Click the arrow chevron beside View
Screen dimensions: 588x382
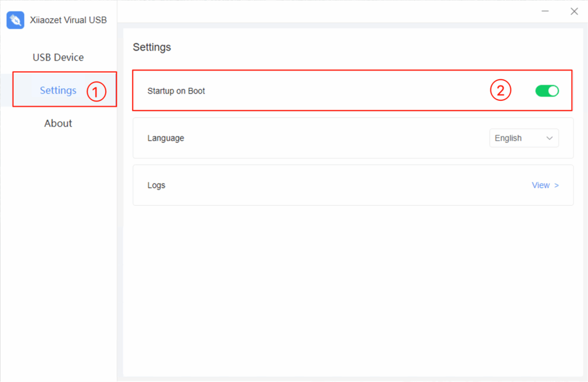(556, 185)
